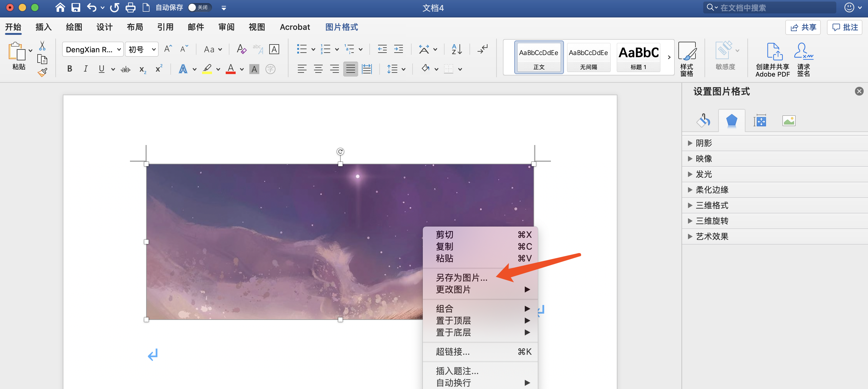Click the 批注 comments button
868x389 pixels.
[844, 27]
